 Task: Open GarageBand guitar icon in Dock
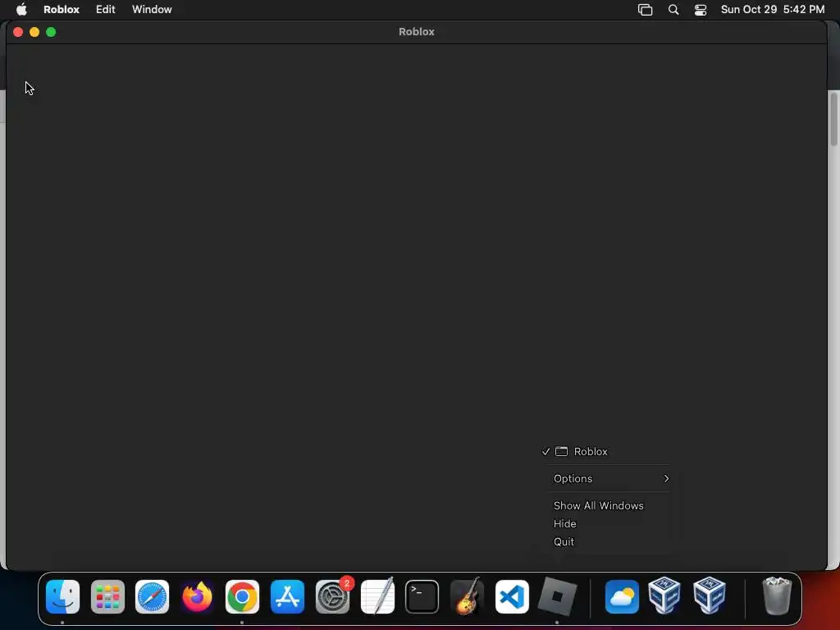[x=467, y=596]
